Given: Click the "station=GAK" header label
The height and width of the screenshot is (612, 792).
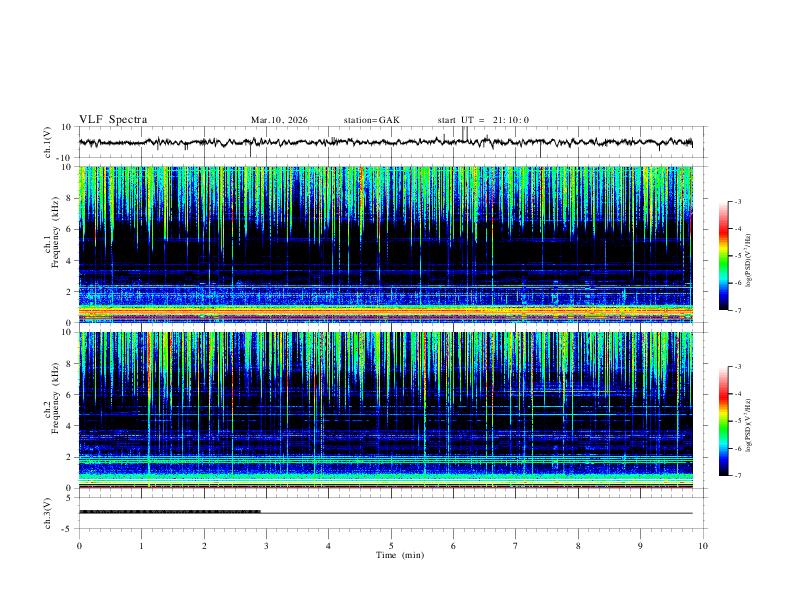Looking at the screenshot, I should [371, 120].
